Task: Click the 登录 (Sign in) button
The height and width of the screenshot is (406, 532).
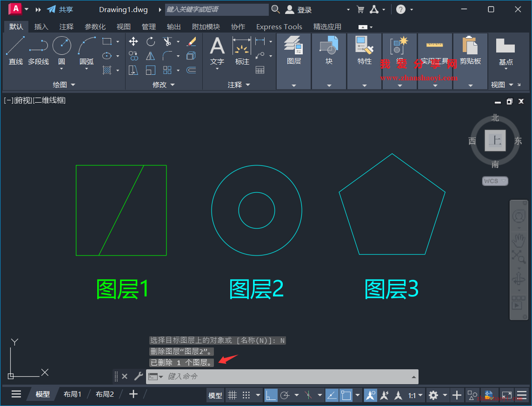Action: (x=299, y=9)
